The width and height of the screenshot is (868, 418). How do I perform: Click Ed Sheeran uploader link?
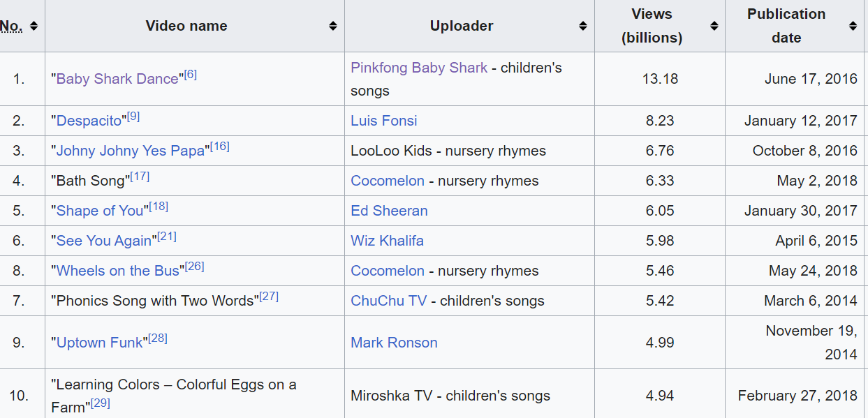pos(389,211)
